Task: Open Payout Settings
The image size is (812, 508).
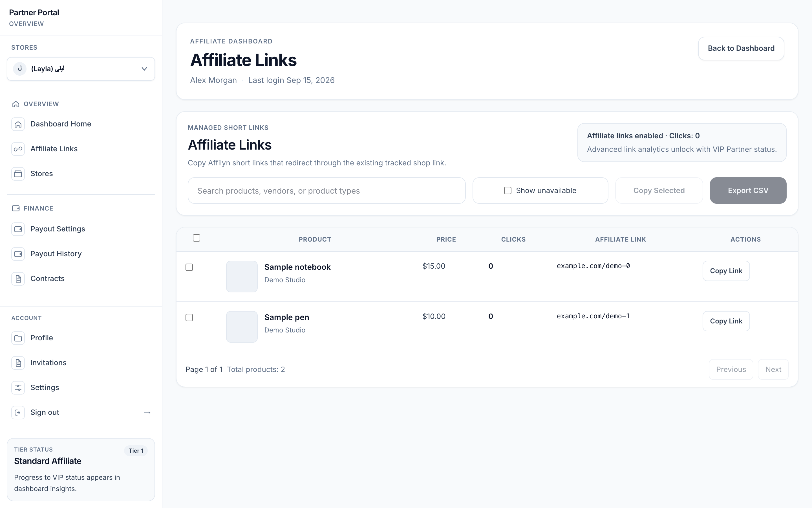Action: click(x=81, y=229)
